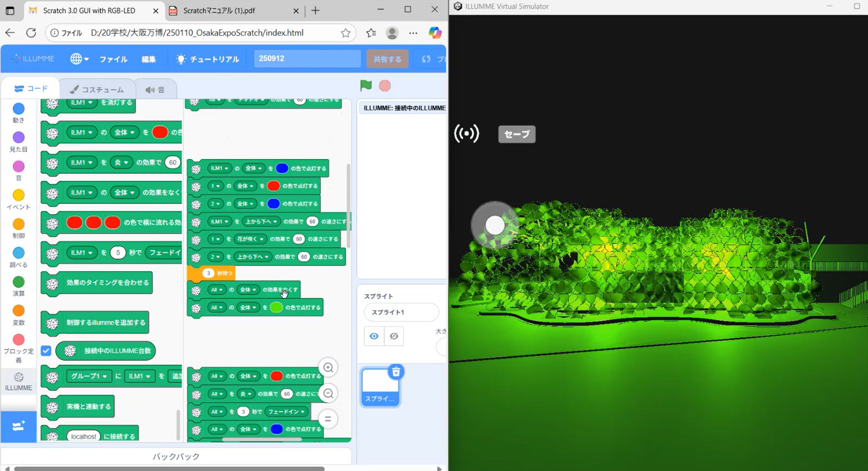Click the add extension icon

click(18, 426)
